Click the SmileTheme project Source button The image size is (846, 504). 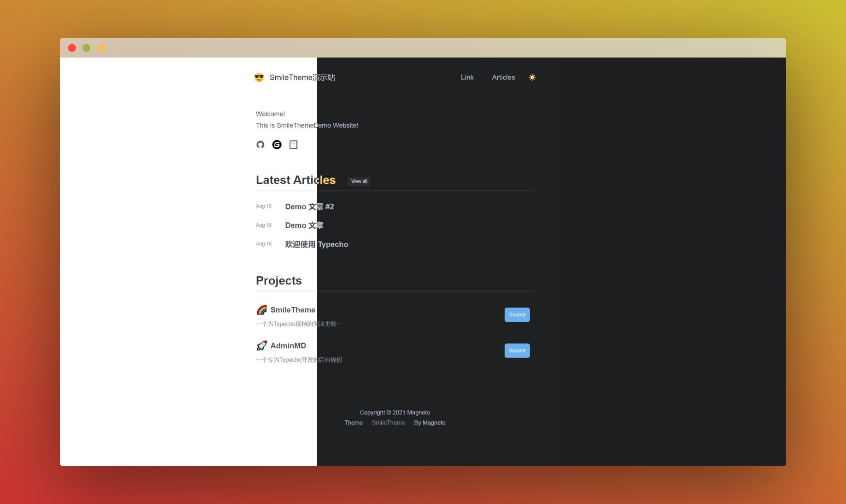pos(517,315)
